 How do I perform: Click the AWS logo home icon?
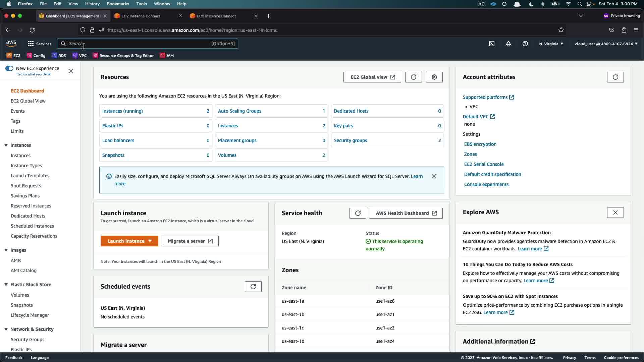tap(11, 44)
